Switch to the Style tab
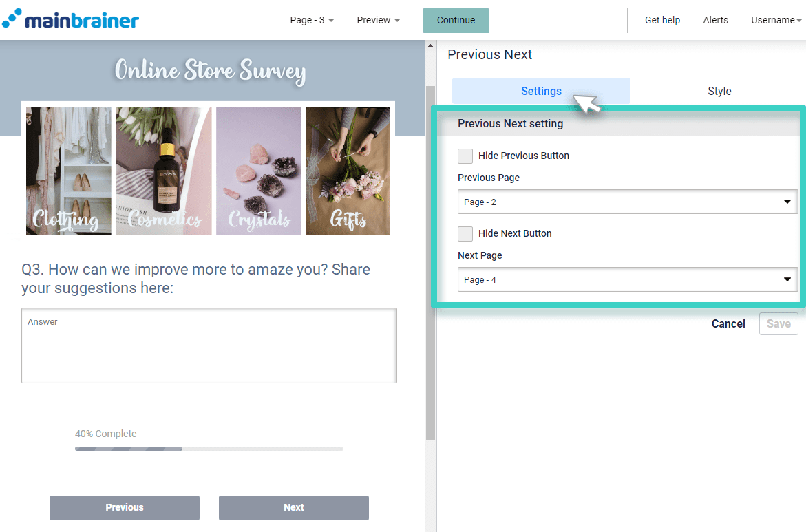Viewport: 806px width, 532px height. tap(719, 91)
